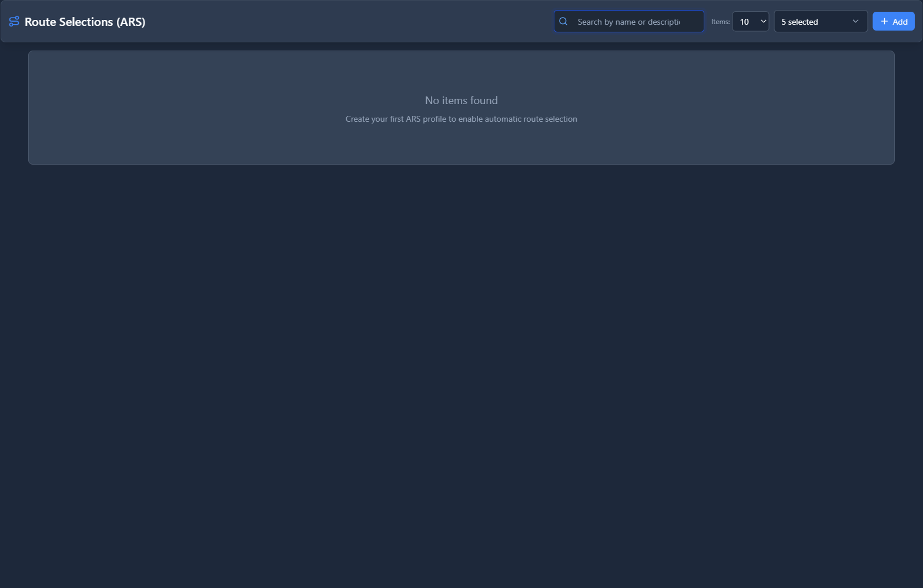Click the search placeholder text
The width and height of the screenshot is (923, 588).
point(628,22)
